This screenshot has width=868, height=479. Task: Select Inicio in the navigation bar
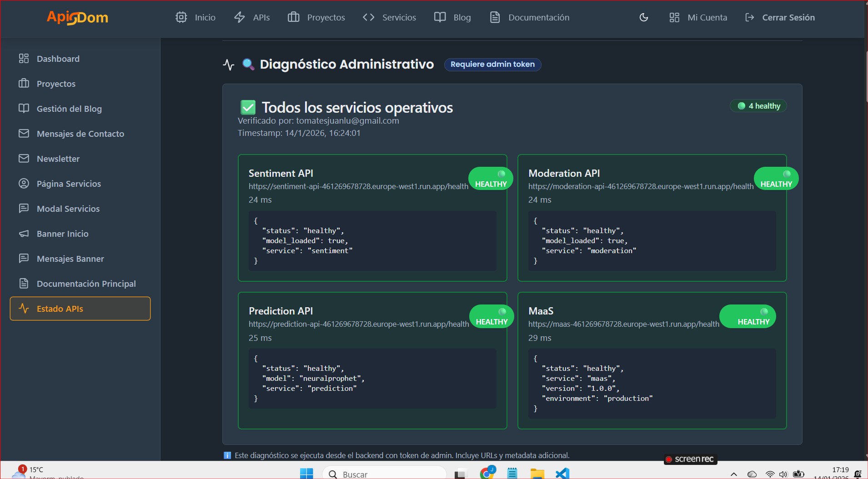[x=196, y=17]
